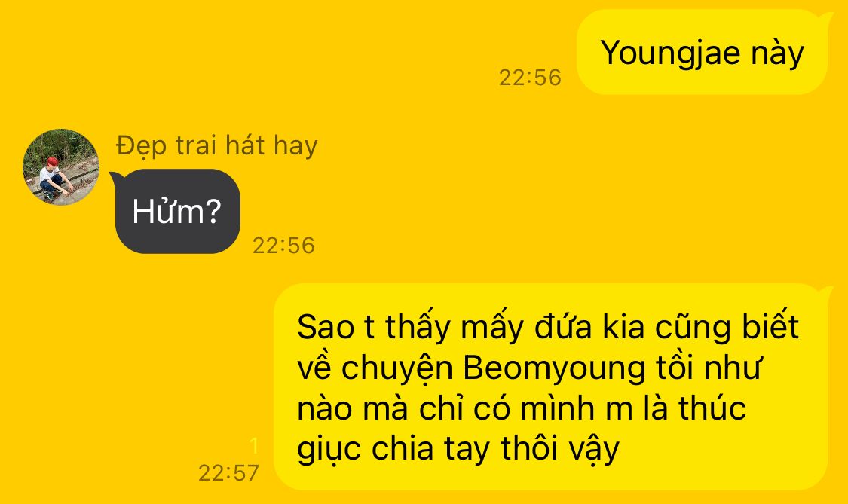Click the tail of the 'Youngjae này' bubble
848x504 pixels.
828,17
